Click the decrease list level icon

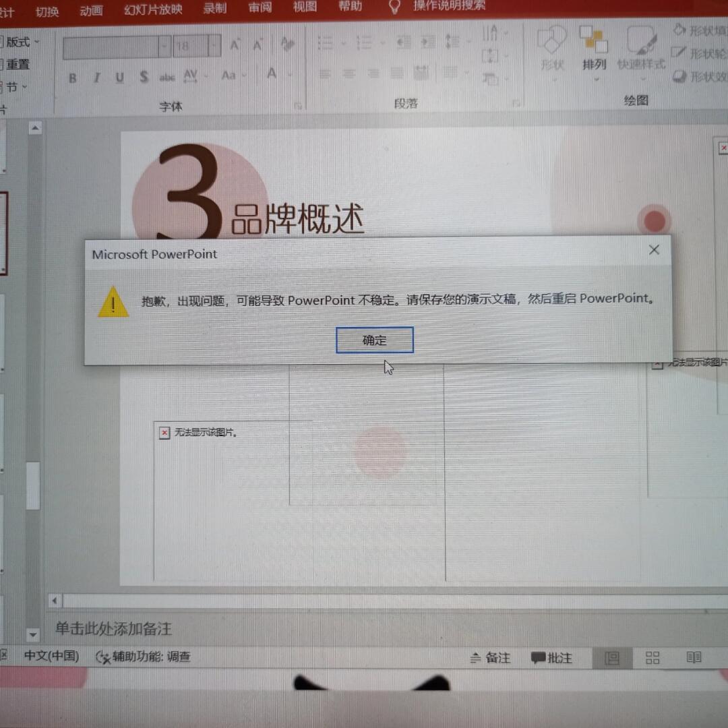coord(404,42)
